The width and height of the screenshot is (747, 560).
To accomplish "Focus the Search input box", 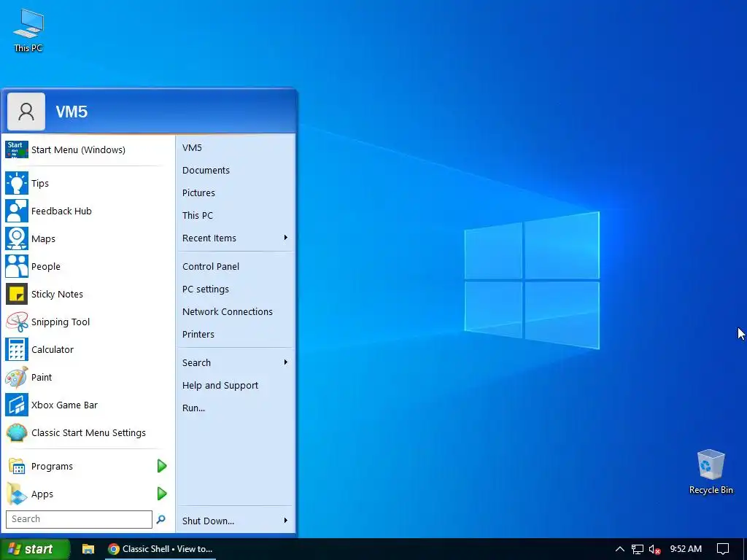I will pos(79,519).
